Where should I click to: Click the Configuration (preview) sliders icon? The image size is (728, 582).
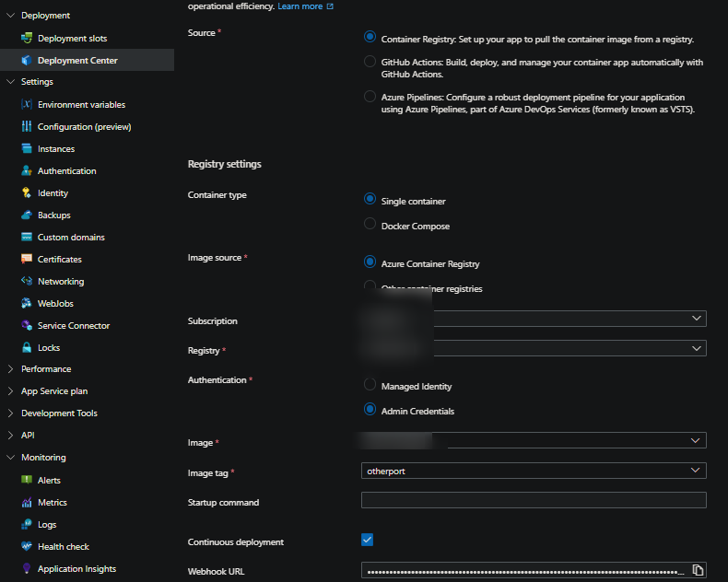[27, 126]
